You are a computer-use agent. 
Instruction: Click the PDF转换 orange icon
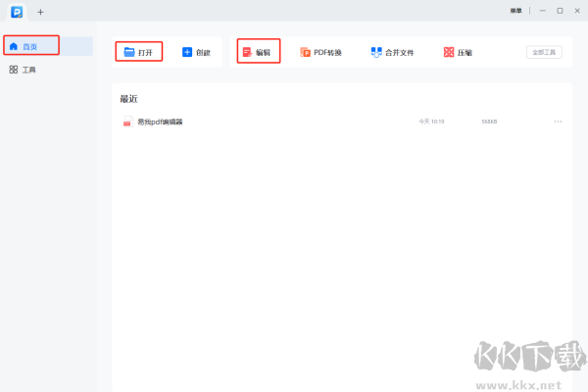click(x=305, y=52)
